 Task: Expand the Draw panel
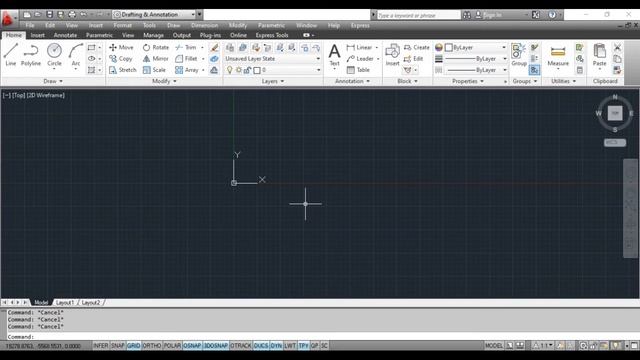[53, 81]
